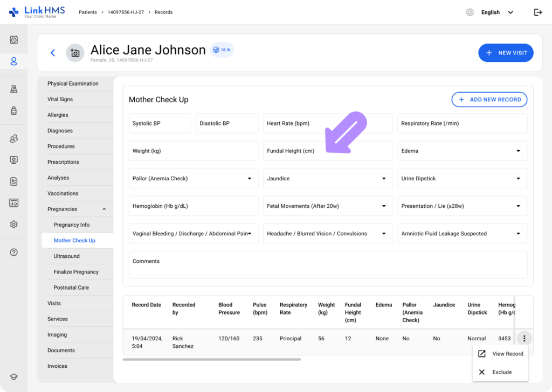Click the logout icon in top bar

[x=537, y=12]
